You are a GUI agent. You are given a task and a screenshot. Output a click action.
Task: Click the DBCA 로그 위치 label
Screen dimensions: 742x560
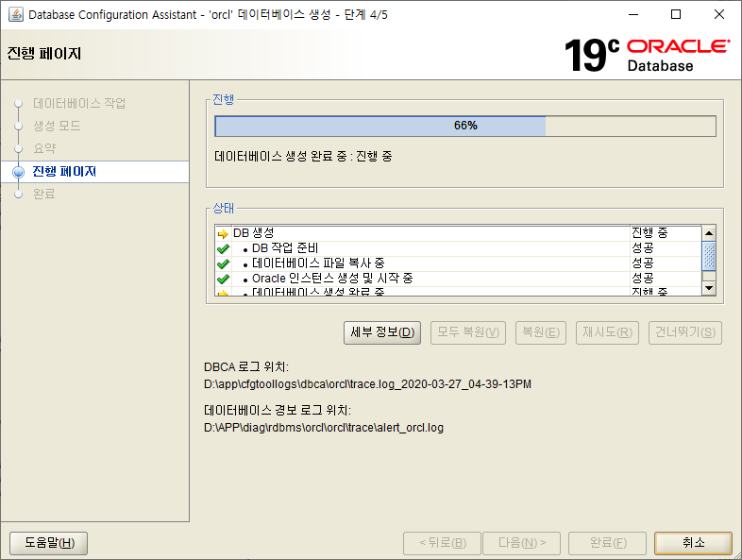click(x=246, y=366)
